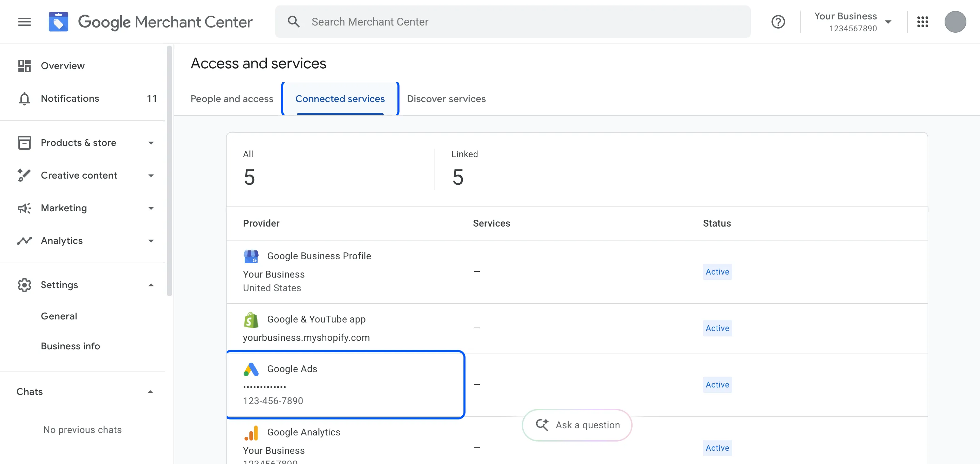This screenshot has width=980, height=464.
Task: Collapse the Settings section arrow
Action: [151, 285]
